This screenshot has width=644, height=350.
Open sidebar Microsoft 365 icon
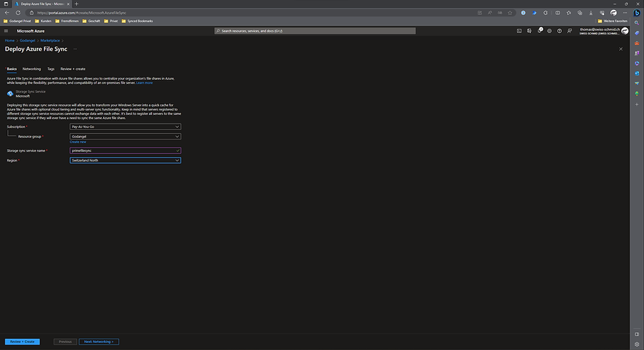coord(637,63)
